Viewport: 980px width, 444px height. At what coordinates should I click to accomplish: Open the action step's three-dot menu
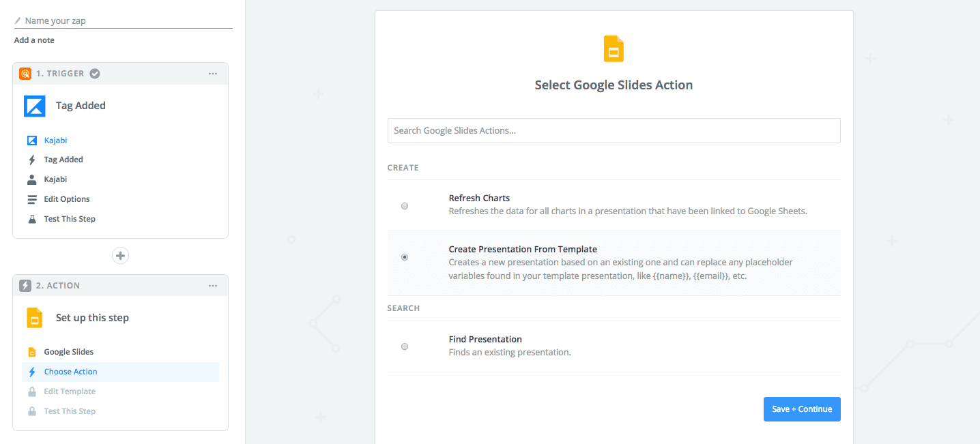pyautogui.click(x=213, y=286)
